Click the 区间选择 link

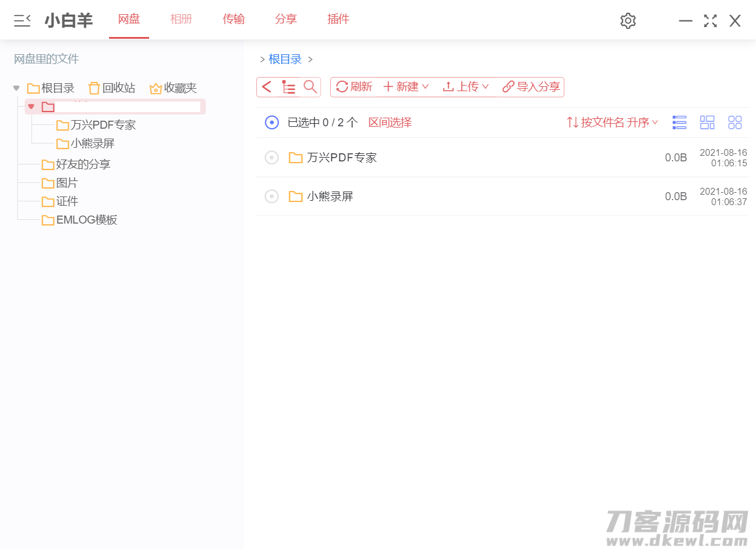[390, 123]
